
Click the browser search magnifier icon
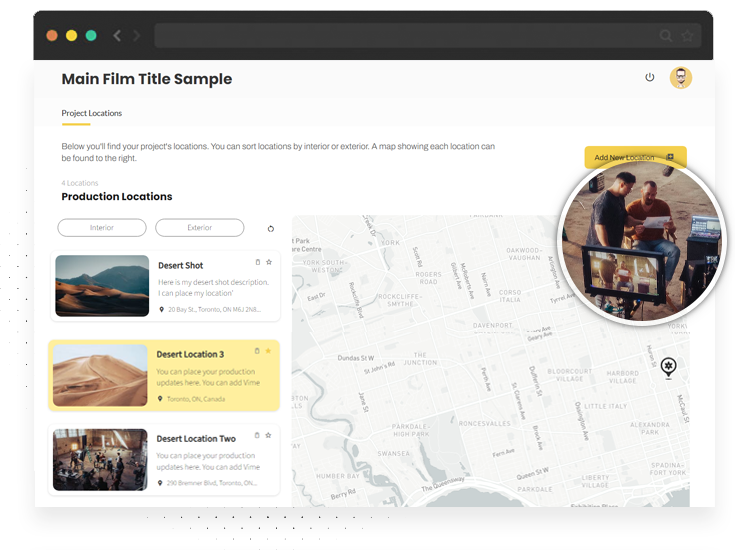click(x=666, y=36)
